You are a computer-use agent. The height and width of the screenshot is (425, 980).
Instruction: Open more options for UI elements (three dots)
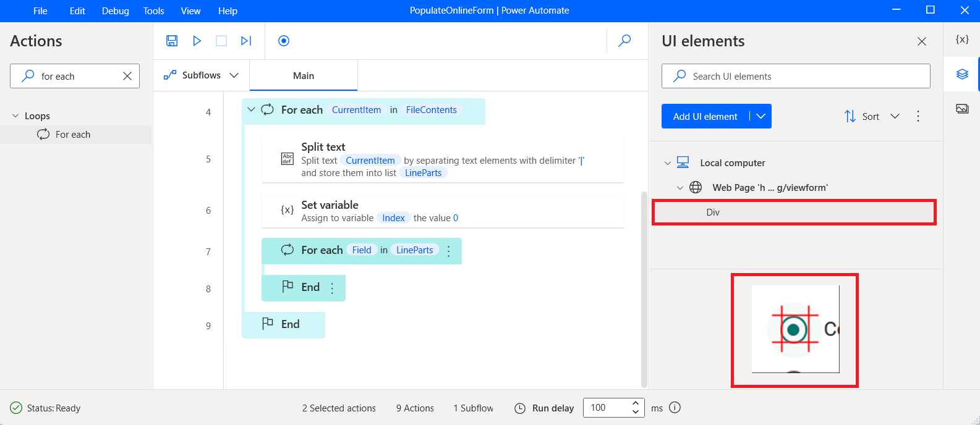pos(918,116)
